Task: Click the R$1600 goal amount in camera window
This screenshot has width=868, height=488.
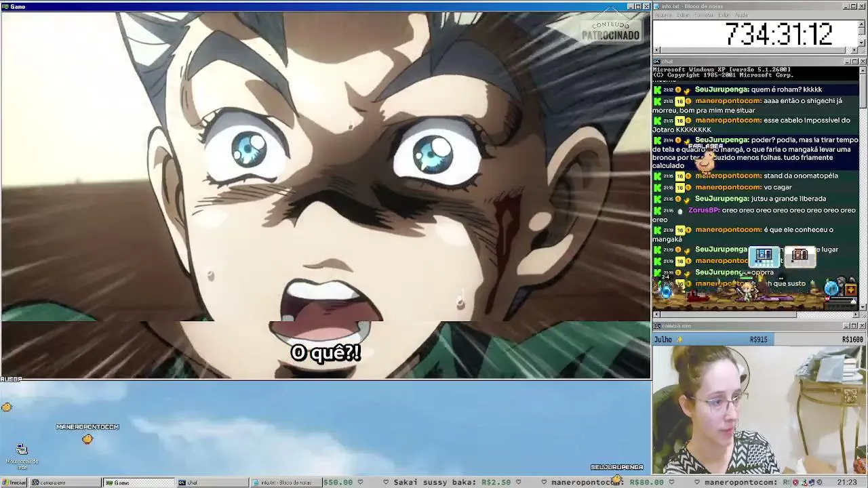Action: 852,340
